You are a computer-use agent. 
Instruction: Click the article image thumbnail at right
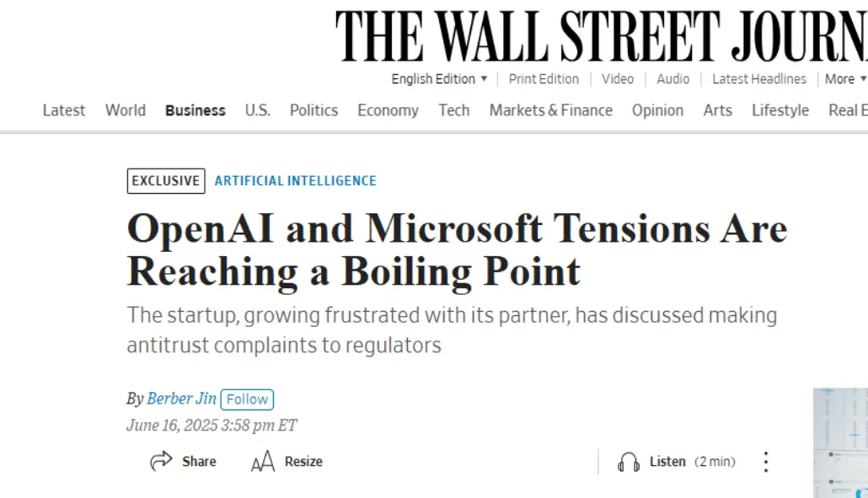coord(840,442)
